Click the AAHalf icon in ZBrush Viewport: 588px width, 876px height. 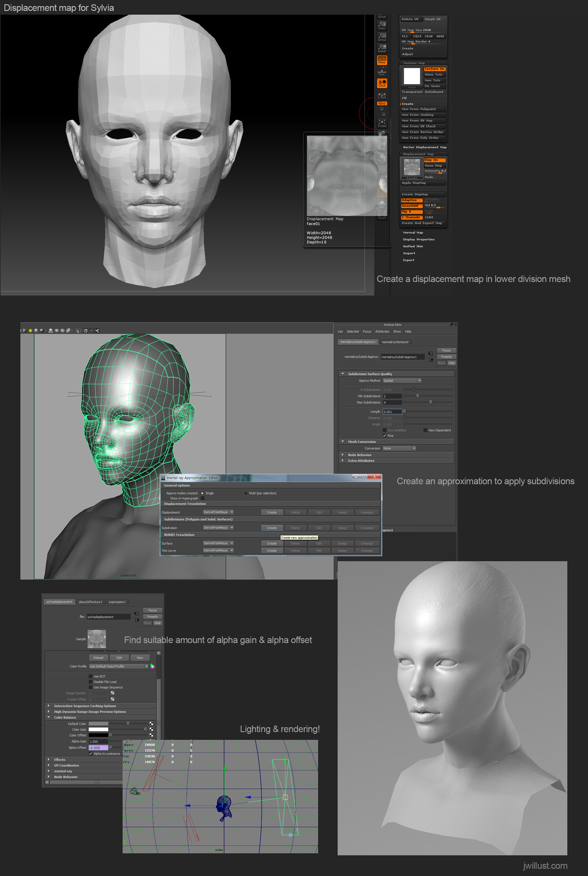coord(382,49)
